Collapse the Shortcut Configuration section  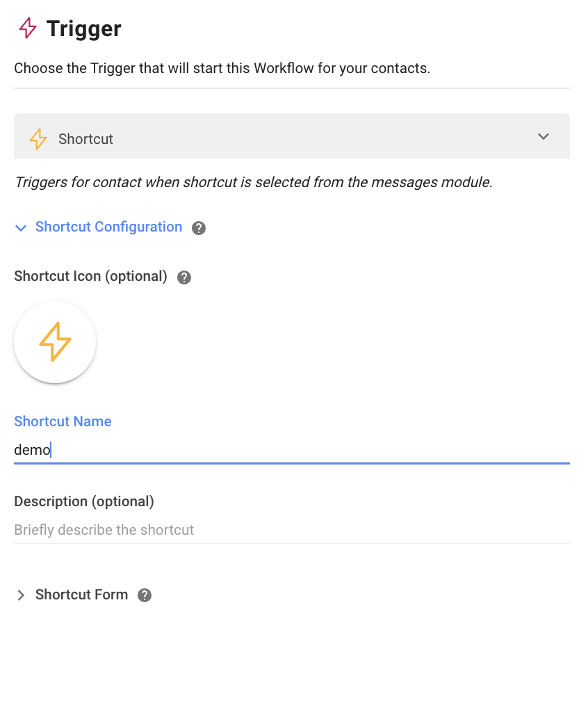tap(20, 227)
